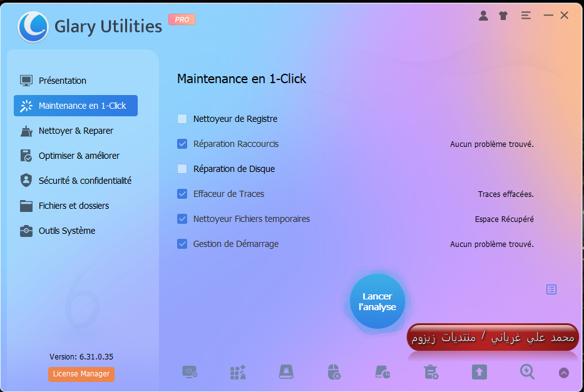Click the 'Traces effacées.' status
The height and width of the screenshot is (392, 584).
[x=506, y=194]
